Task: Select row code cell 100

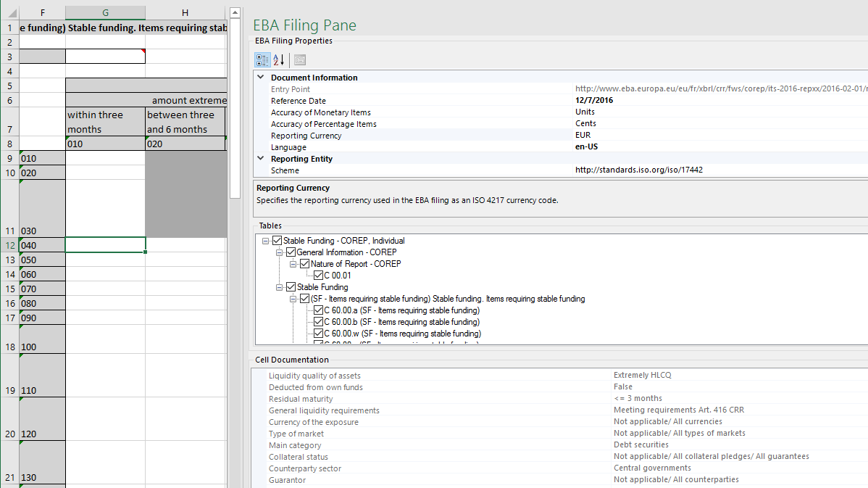Action: point(43,339)
